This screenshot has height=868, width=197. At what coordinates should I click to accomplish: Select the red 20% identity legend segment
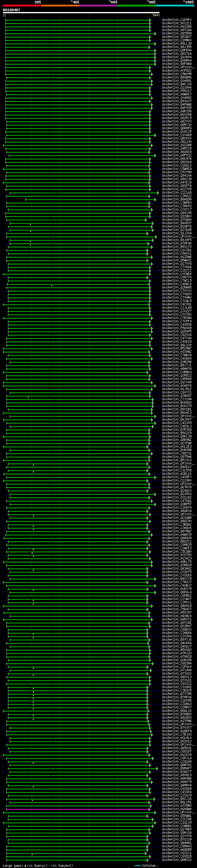point(22,6)
